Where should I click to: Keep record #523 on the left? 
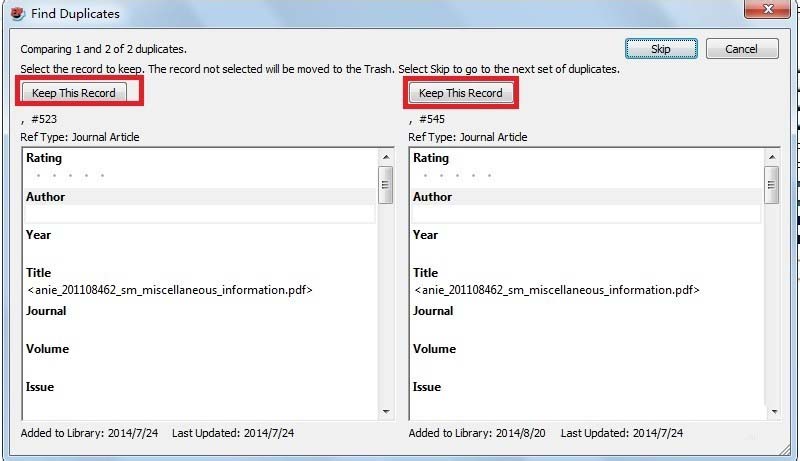(74, 93)
